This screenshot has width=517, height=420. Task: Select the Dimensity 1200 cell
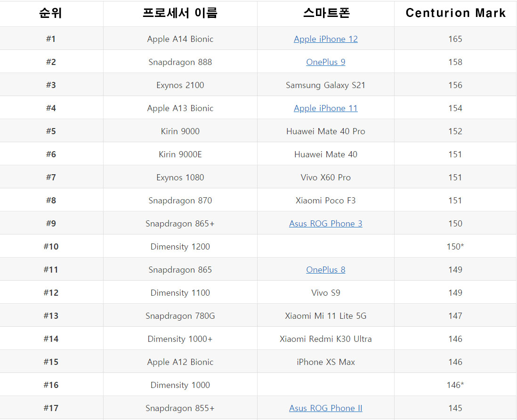click(x=180, y=247)
